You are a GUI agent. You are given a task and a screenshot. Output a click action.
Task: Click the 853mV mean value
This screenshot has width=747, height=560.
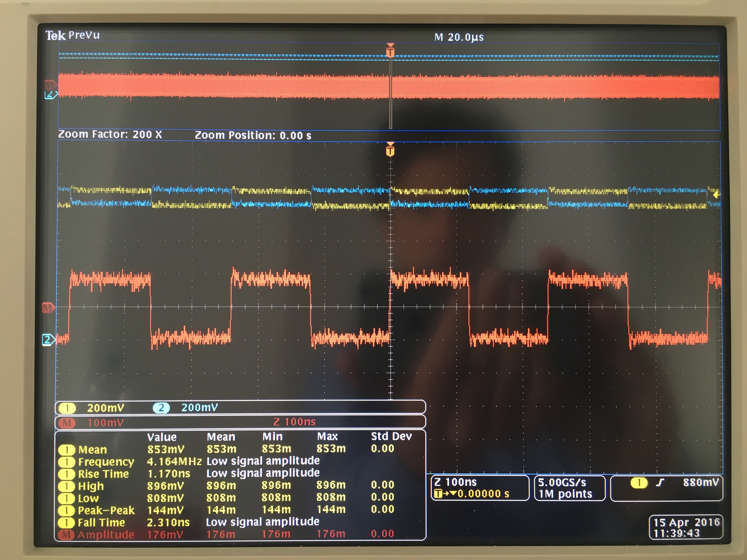click(x=165, y=449)
